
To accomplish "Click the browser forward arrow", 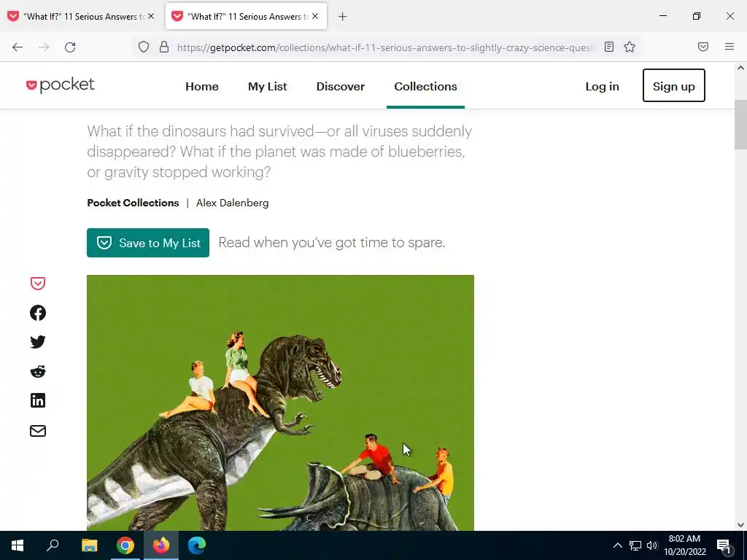I will pos(44,47).
